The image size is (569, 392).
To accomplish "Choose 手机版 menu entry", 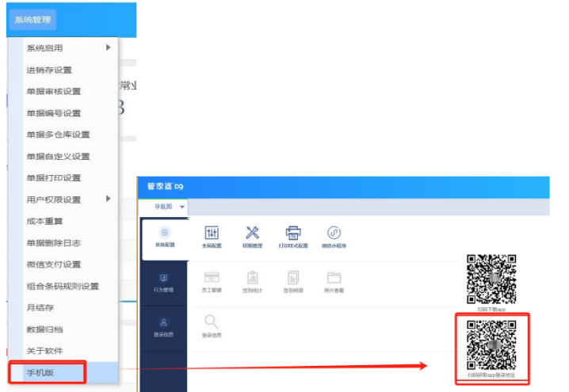I will pyautogui.click(x=63, y=372).
